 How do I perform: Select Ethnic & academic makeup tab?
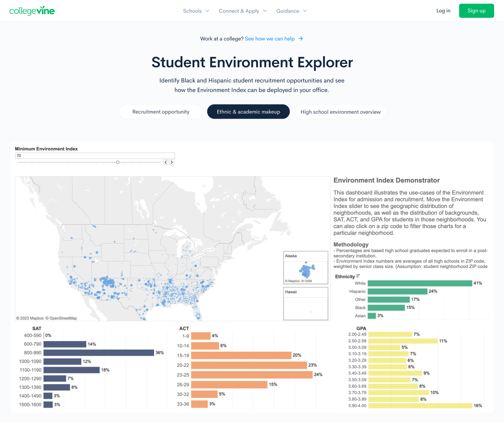click(x=248, y=112)
